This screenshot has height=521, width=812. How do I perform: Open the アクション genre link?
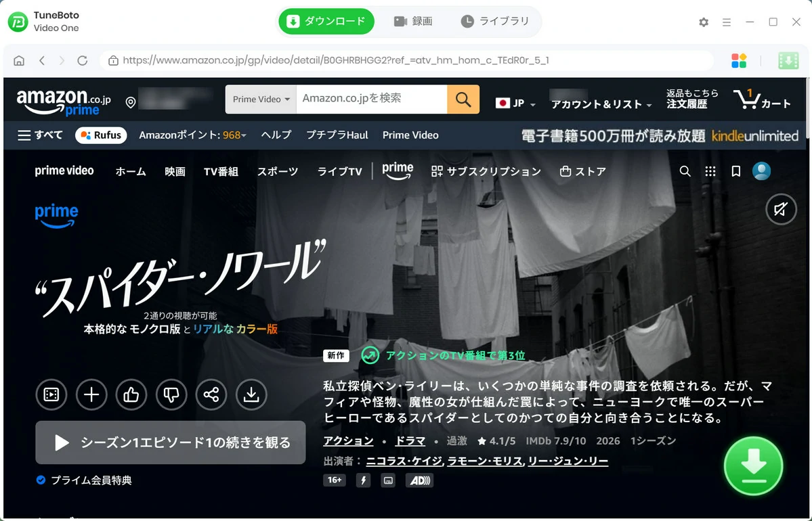tap(348, 440)
